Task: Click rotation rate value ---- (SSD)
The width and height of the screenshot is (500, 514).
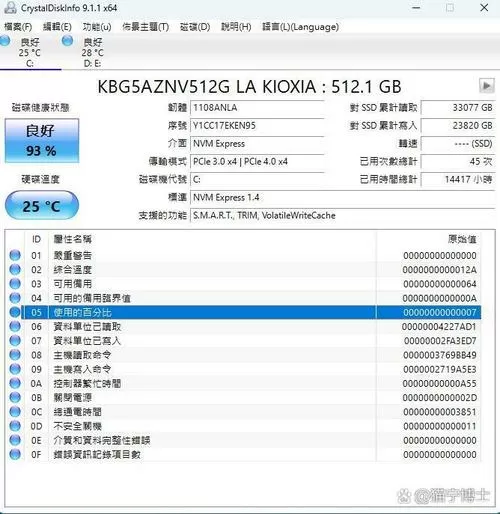Action: (x=458, y=144)
